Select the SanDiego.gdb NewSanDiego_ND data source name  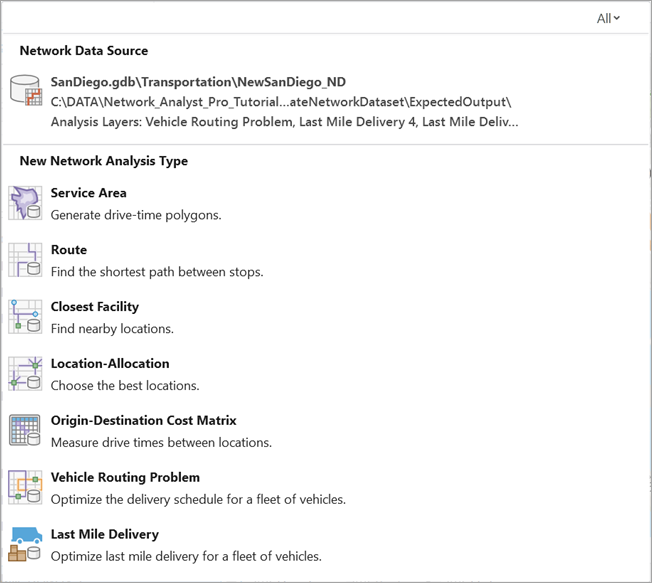point(198,82)
